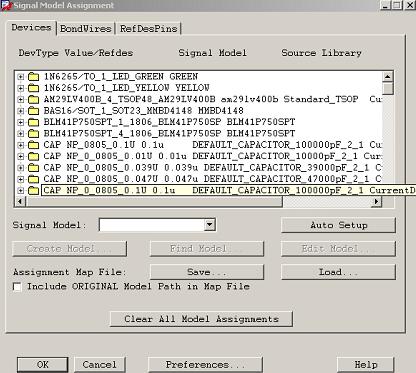Click the Find Model button
This screenshot has height=373, width=416.
pyautogui.click(x=207, y=249)
